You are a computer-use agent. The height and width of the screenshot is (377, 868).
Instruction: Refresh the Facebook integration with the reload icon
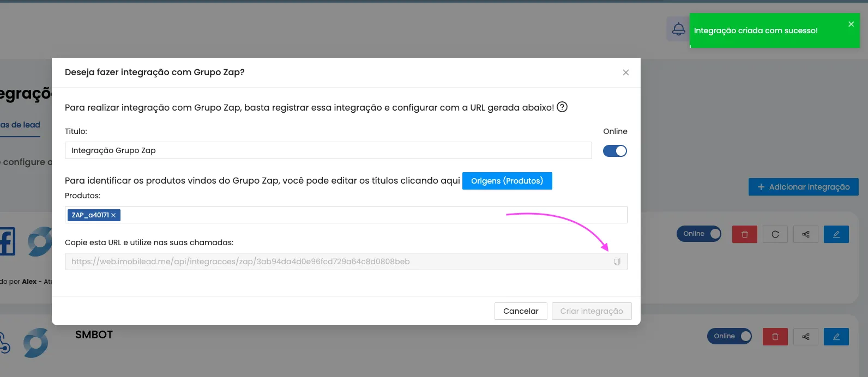point(775,234)
